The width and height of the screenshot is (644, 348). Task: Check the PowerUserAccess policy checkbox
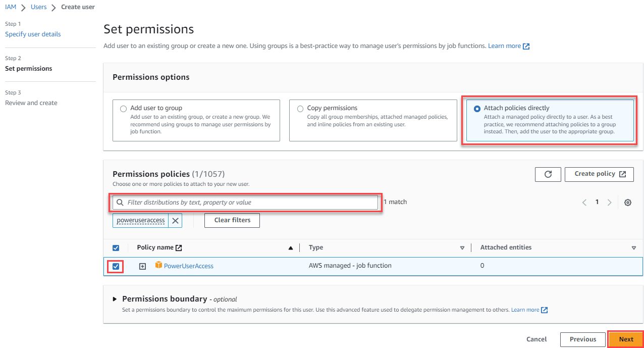(x=116, y=265)
